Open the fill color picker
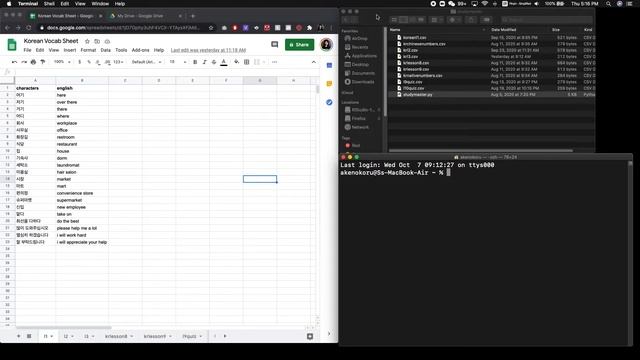 [x=237, y=62]
